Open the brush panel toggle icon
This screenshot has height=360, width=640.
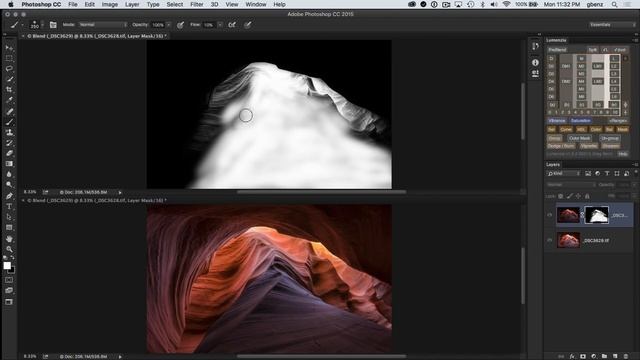coord(53,25)
